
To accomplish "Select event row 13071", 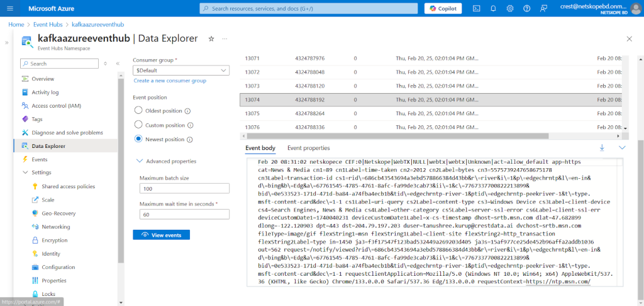I will point(431,59).
